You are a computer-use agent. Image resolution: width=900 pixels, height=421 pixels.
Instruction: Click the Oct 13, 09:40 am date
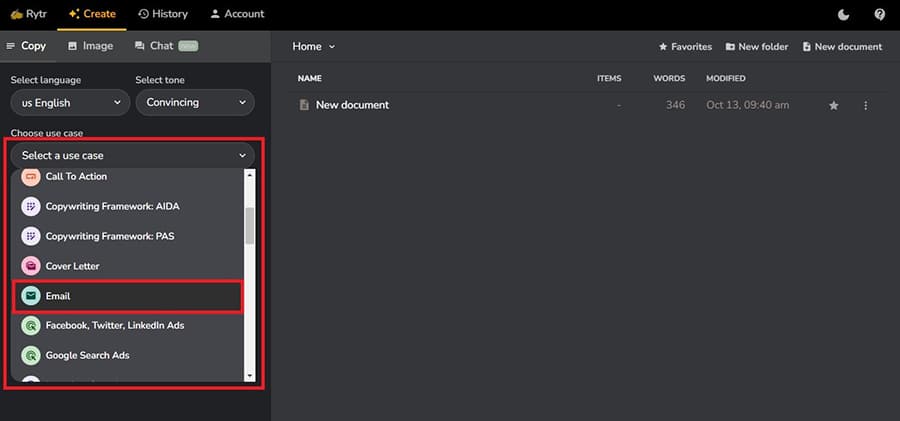[747, 105]
